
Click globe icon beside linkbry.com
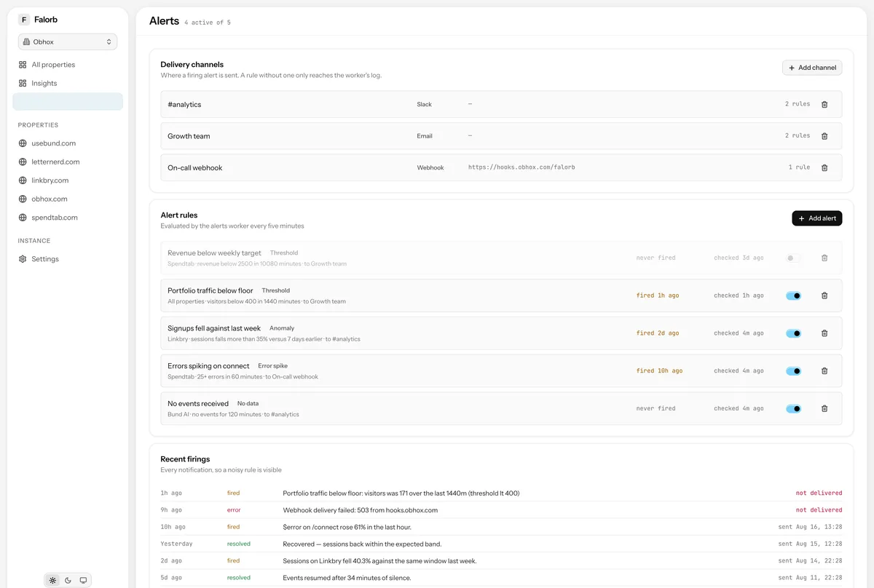tap(23, 180)
